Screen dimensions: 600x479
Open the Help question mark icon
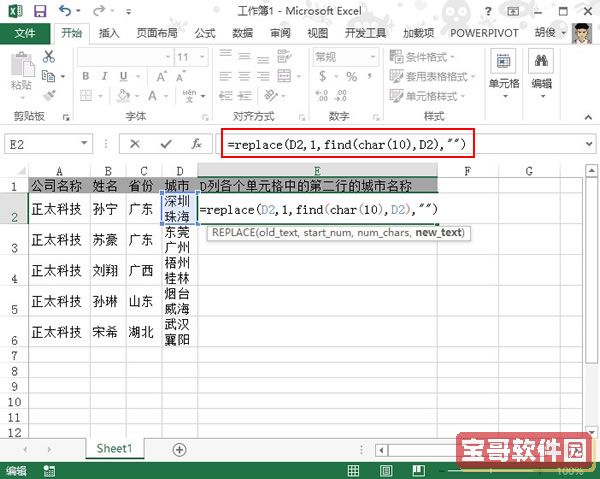[x=488, y=11]
